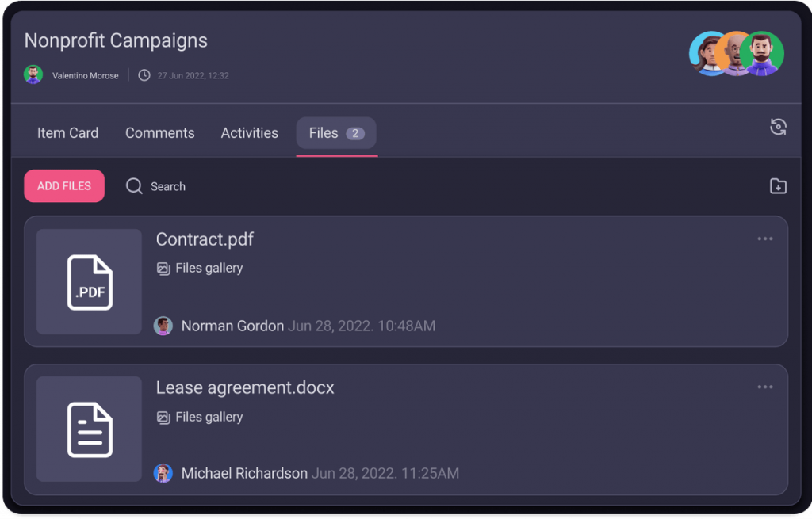Switch to the Comments tab
Screen dimensions: 812x519
[159, 132]
